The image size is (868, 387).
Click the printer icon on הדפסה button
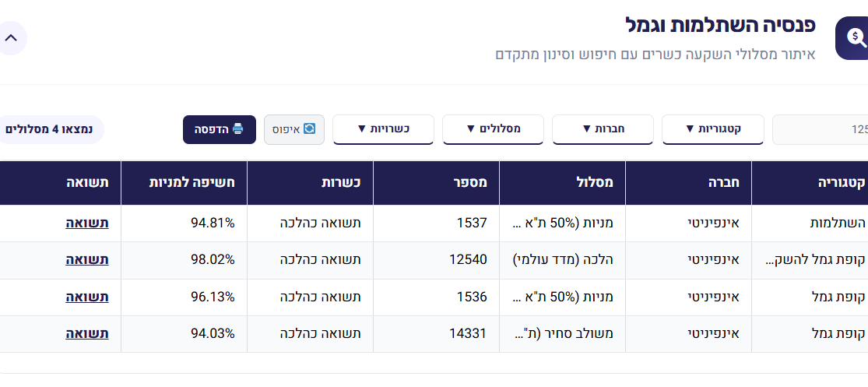click(238, 129)
